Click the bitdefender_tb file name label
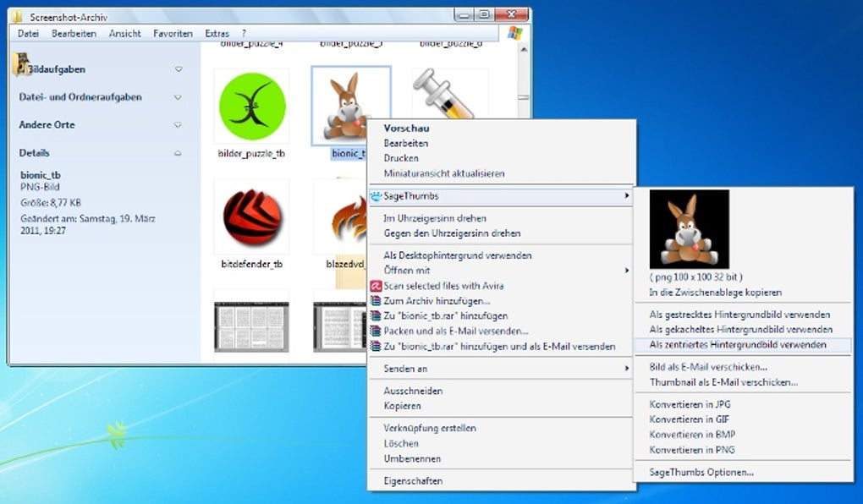863x504 pixels. click(252, 264)
